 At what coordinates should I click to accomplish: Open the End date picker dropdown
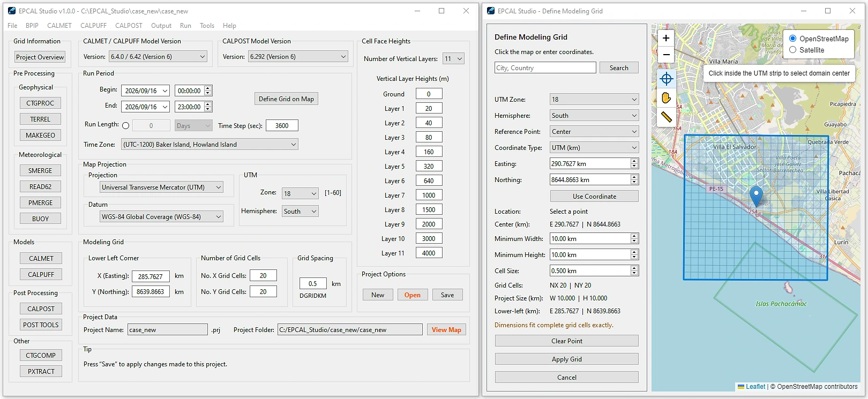[165, 107]
